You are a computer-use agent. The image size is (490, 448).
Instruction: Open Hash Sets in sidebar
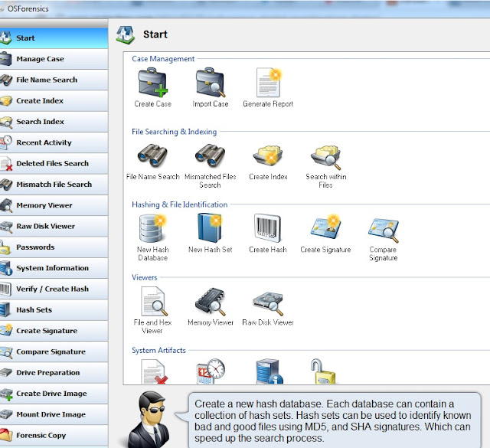[x=54, y=310]
